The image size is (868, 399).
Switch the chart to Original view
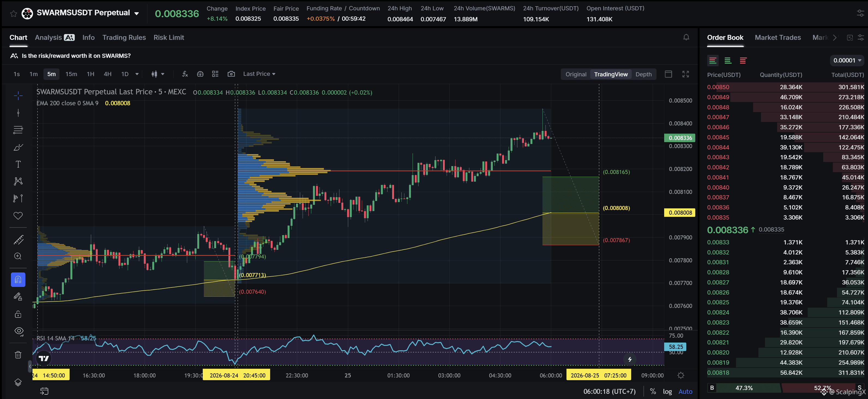click(576, 74)
